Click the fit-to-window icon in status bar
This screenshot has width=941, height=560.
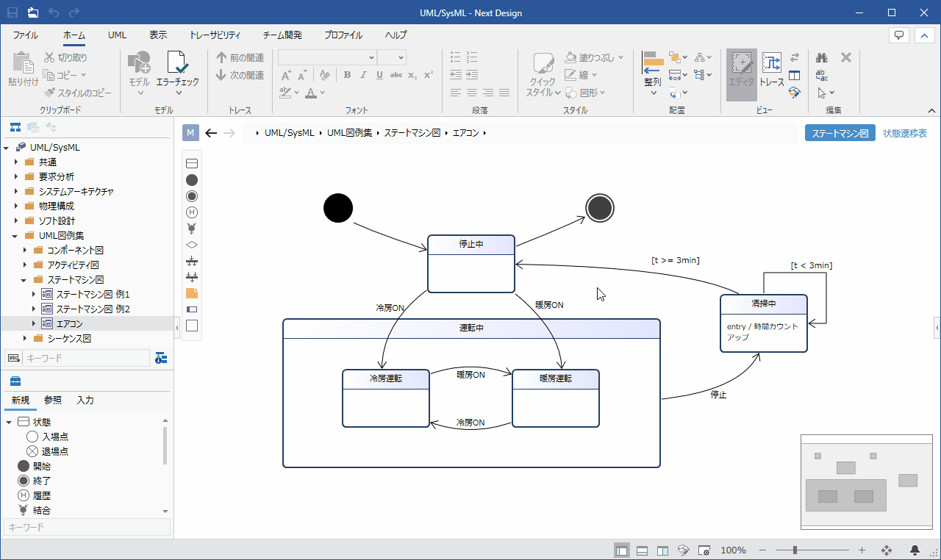tap(887, 550)
